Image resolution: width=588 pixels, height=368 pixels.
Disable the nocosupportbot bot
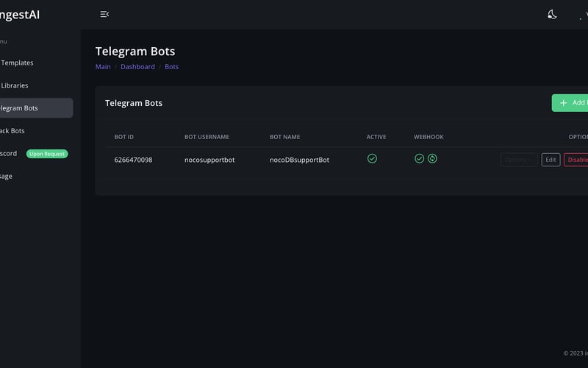[x=576, y=160]
